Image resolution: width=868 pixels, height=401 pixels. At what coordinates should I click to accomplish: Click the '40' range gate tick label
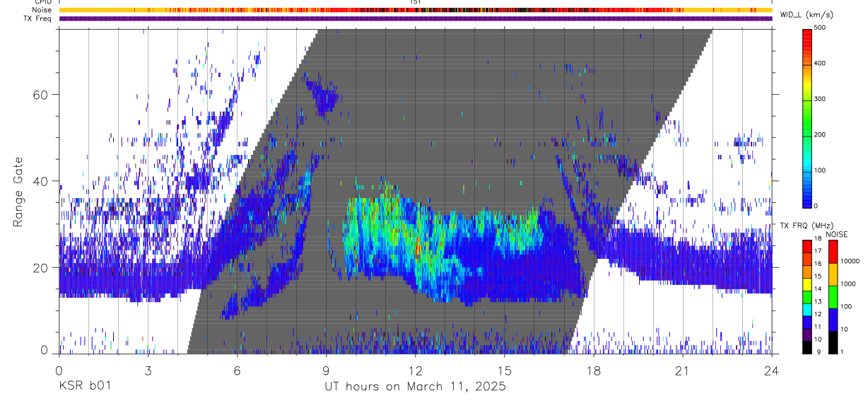pos(41,181)
